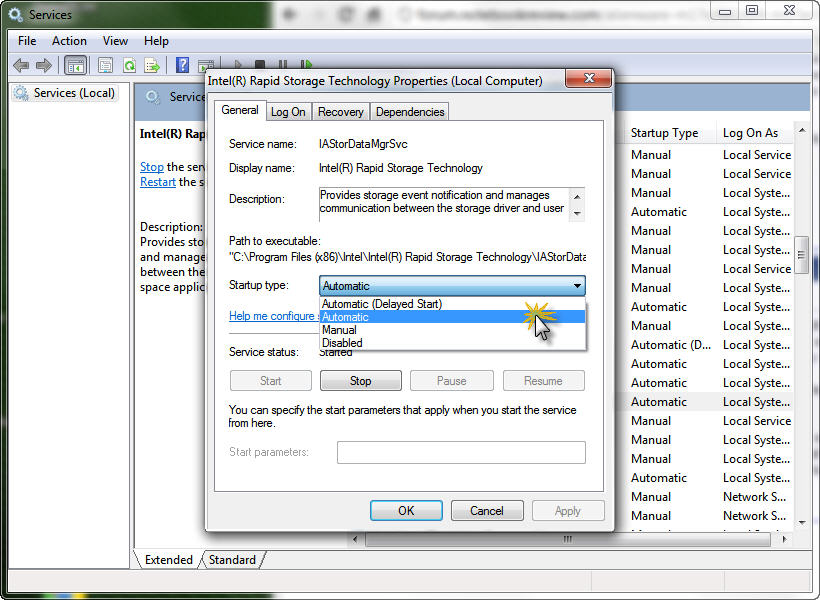Open the Recovery tab
Viewport: 820px width, 600px height.
tap(340, 112)
